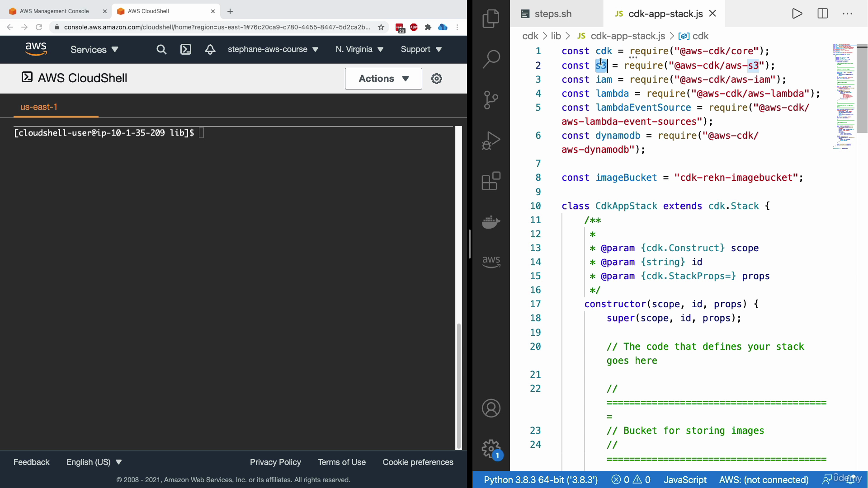The width and height of the screenshot is (868, 488).
Task: Click the lib folder breadcrumb
Action: (x=556, y=36)
